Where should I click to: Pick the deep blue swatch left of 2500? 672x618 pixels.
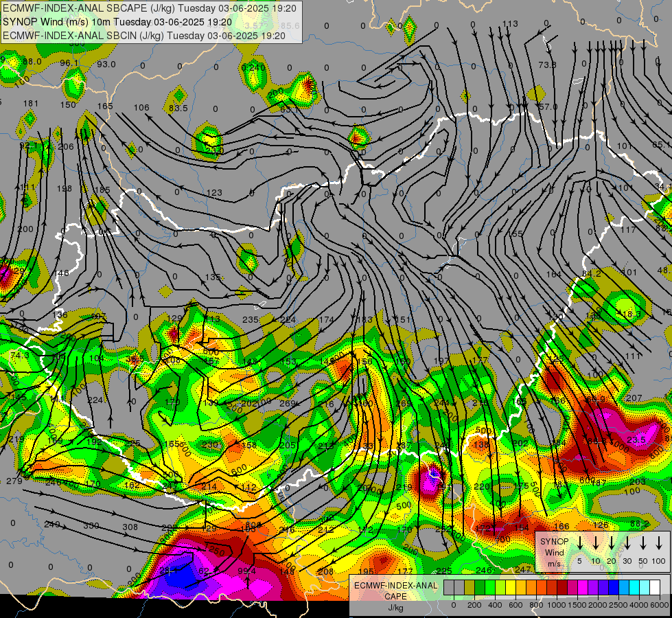pos(613,587)
